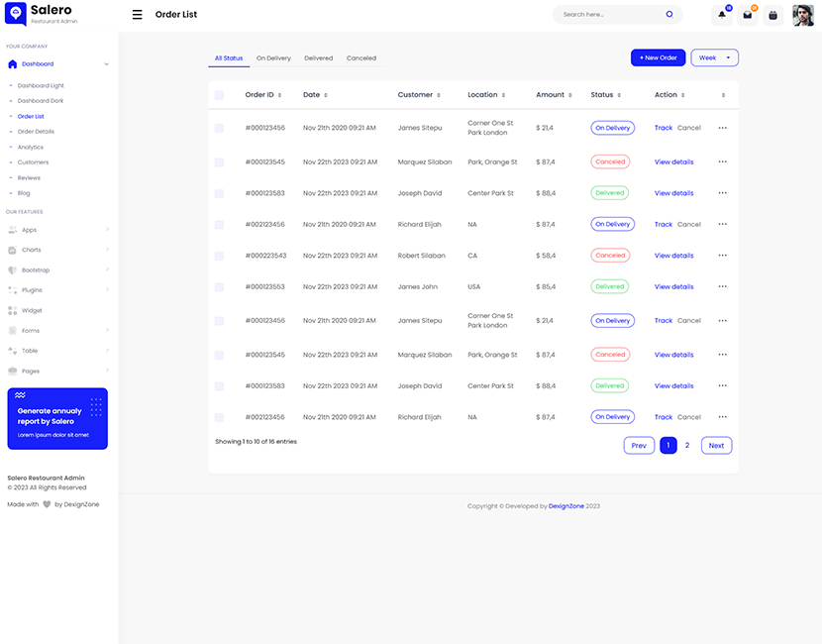Viewport: 822px width, 644px height.
Task: Open the notification bell panel
Action: tap(721, 15)
